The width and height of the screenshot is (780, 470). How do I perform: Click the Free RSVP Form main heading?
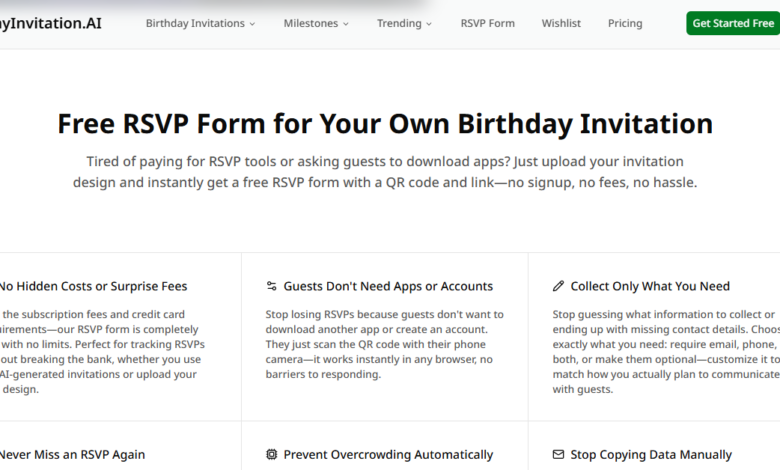(x=385, y=124)
